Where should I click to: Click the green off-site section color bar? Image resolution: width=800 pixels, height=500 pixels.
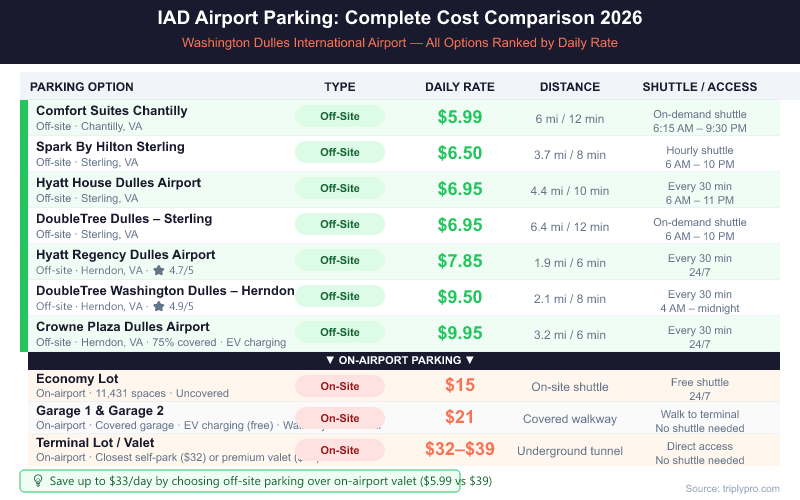(x=24, y=225)
